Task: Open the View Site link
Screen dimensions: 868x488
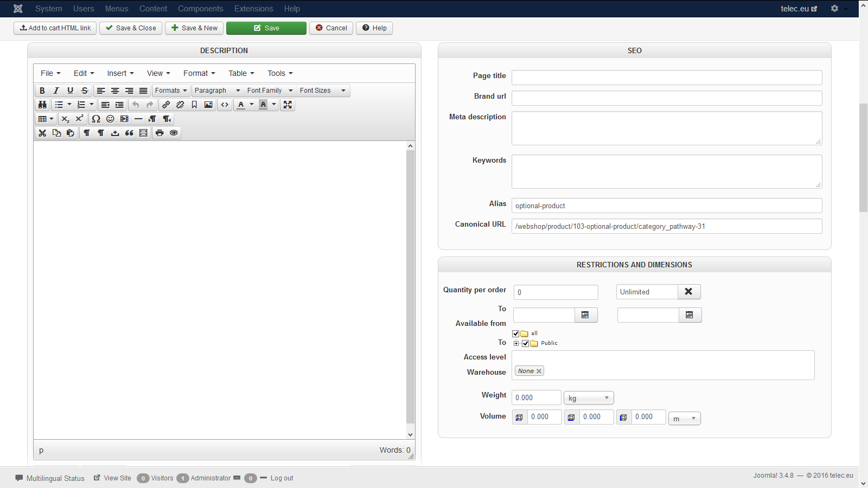Action: 112,478
